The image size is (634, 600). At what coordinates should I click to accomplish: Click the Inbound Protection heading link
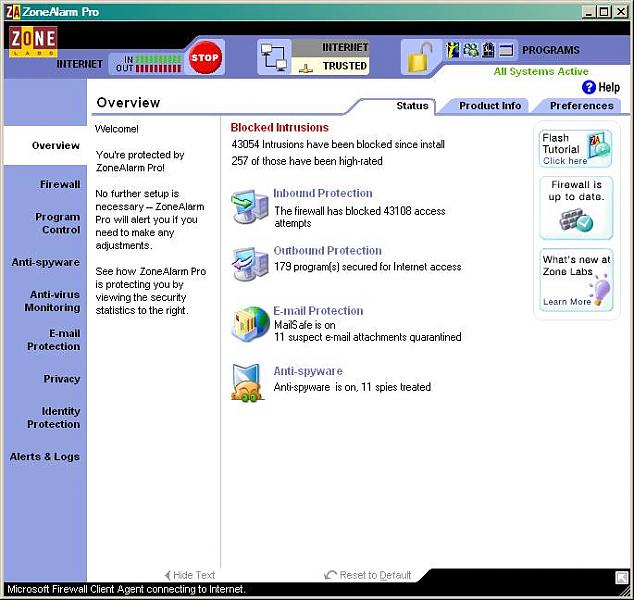[323, 193]
